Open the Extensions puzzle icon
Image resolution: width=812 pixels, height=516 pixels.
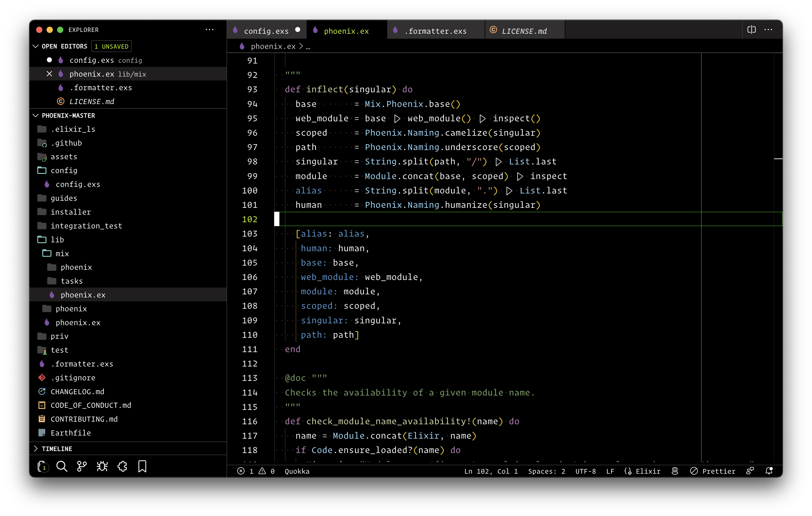tap(122, 466)
